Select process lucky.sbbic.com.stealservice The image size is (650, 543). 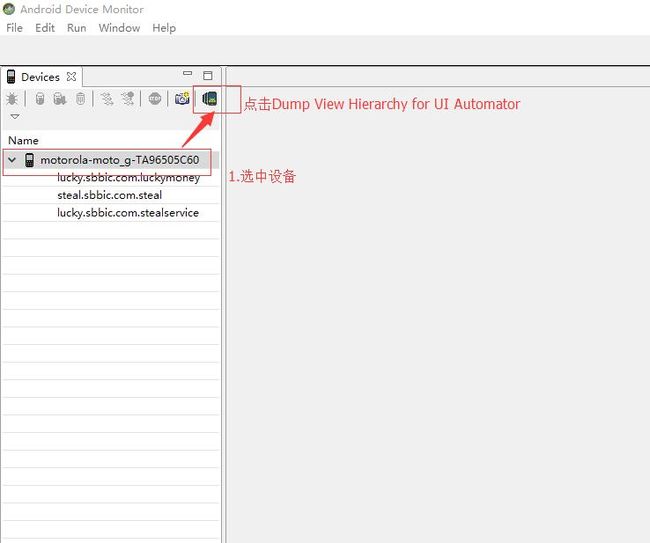point(128,213)
